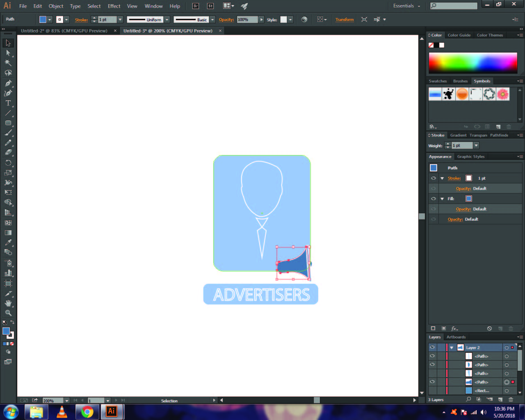Select the Pen tool
This screenshot has height=420, width=525.
pos(8,83)
